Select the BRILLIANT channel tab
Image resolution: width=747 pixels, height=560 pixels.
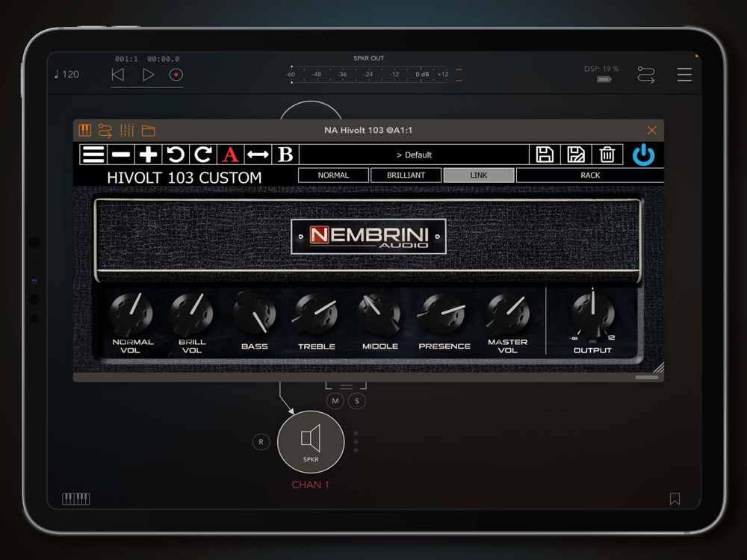point(406,175)
